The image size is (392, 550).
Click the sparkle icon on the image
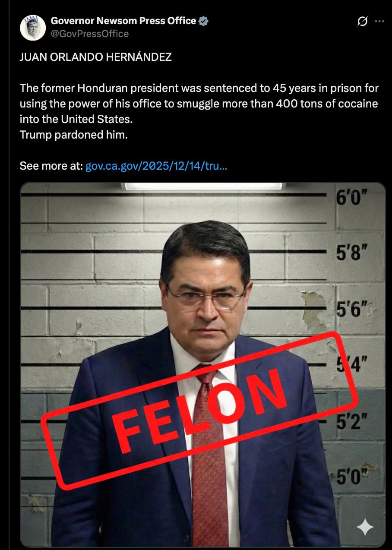pos(365,526)
